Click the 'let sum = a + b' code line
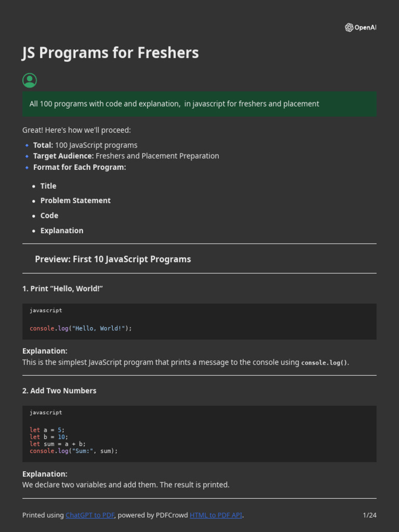The image size is (399, 532). 58,444
